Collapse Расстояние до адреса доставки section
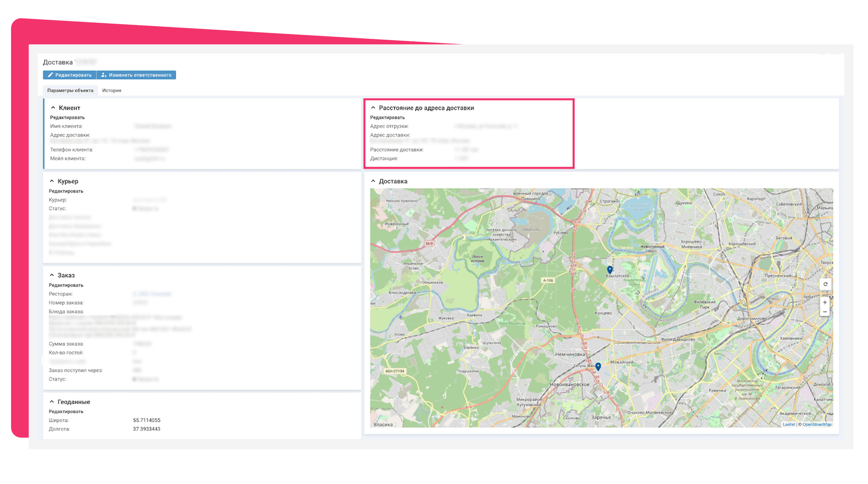The width and height of the screenshot is (868, 484). pyautogui.click(x=373, y=108)
